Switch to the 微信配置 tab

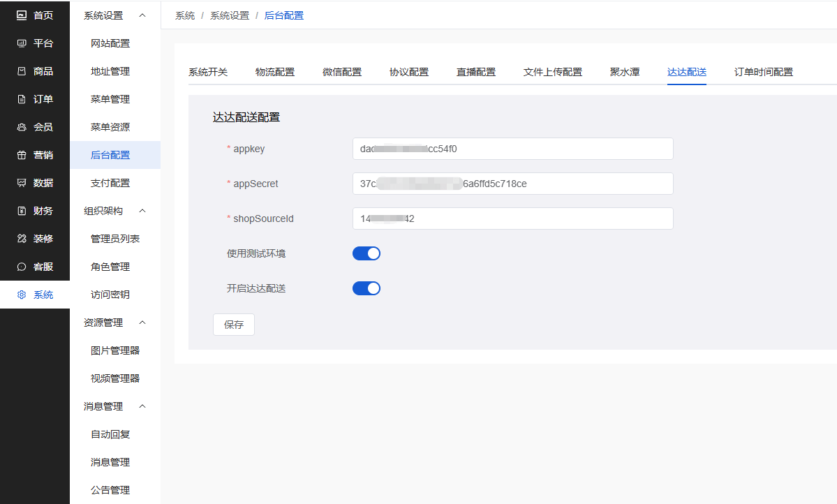point(342,72)
